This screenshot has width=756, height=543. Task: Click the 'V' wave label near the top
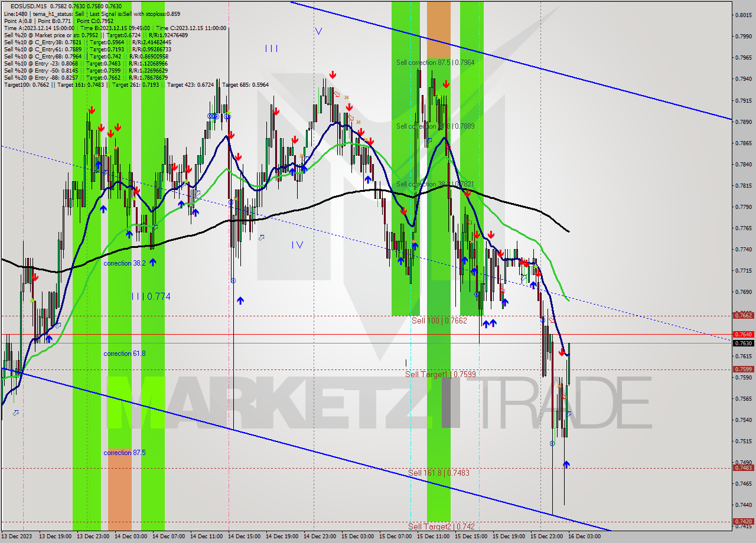(x=318, y=31)
